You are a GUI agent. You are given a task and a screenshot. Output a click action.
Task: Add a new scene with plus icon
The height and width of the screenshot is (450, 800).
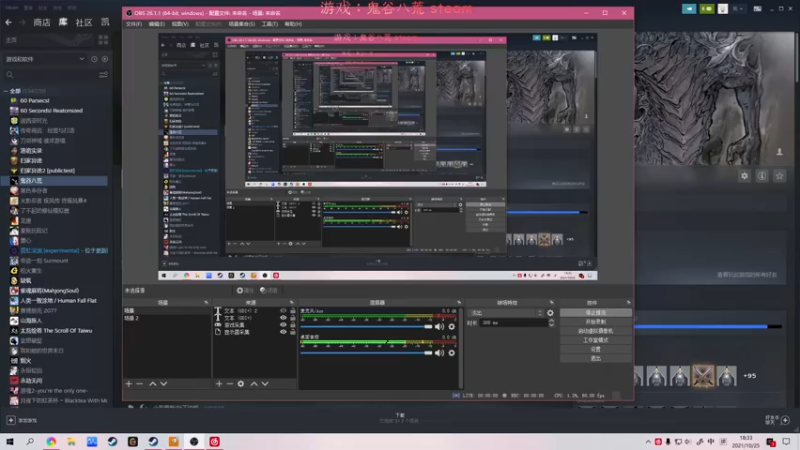click(x=129, y=384)
